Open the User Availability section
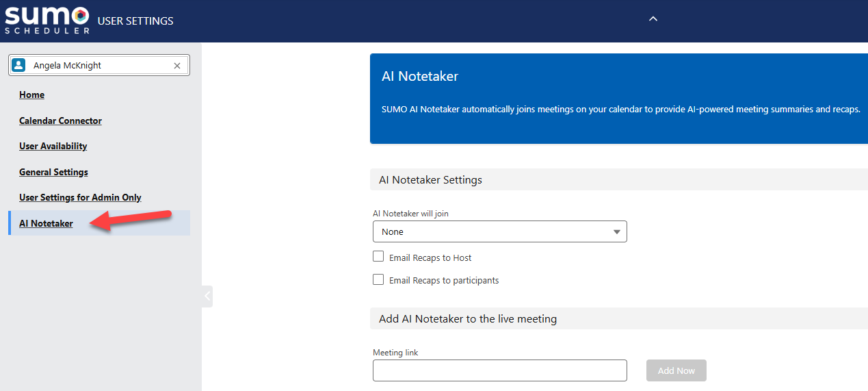Image resolution: width=868 pixels, height=391 pixels. 53,146
